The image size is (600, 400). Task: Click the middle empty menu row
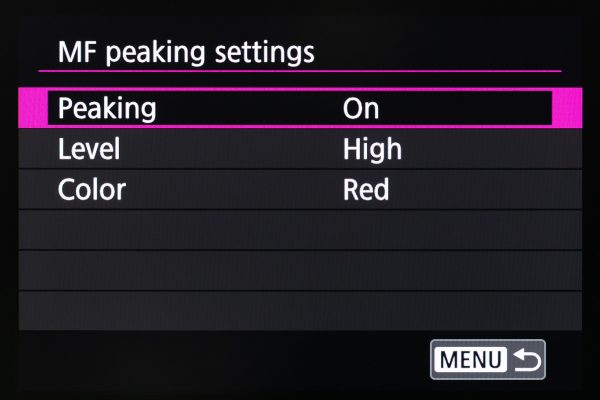pyautogui.click(x=300, y=271)
